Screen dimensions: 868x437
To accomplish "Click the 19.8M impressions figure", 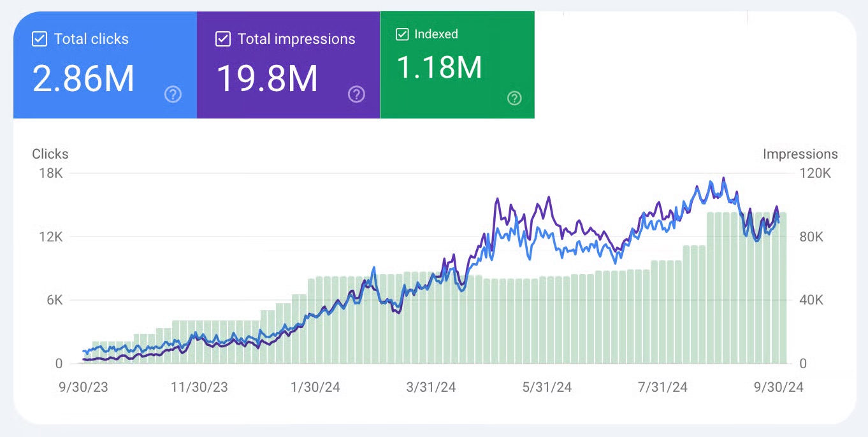I will point(267,79).
